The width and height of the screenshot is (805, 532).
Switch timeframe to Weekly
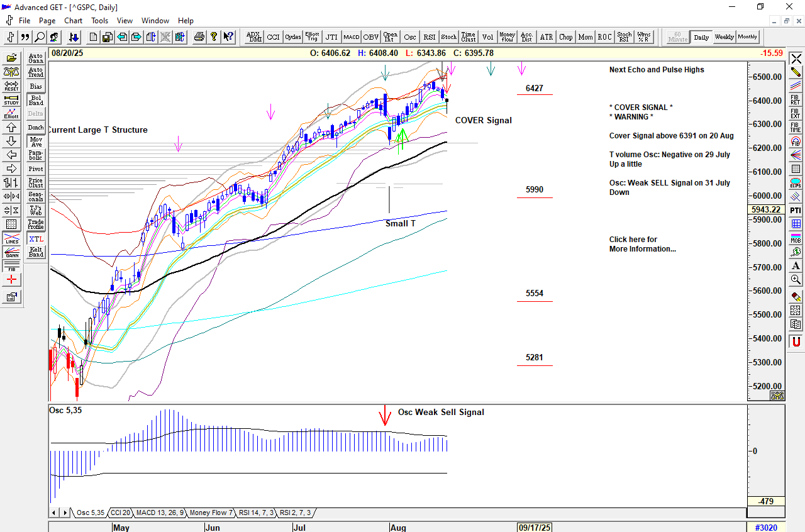coord(724,37)
